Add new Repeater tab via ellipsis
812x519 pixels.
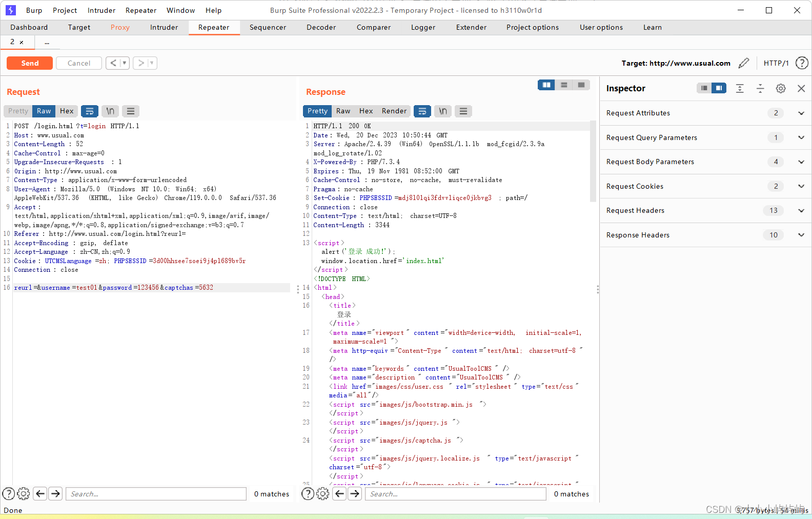coord(47,42)
